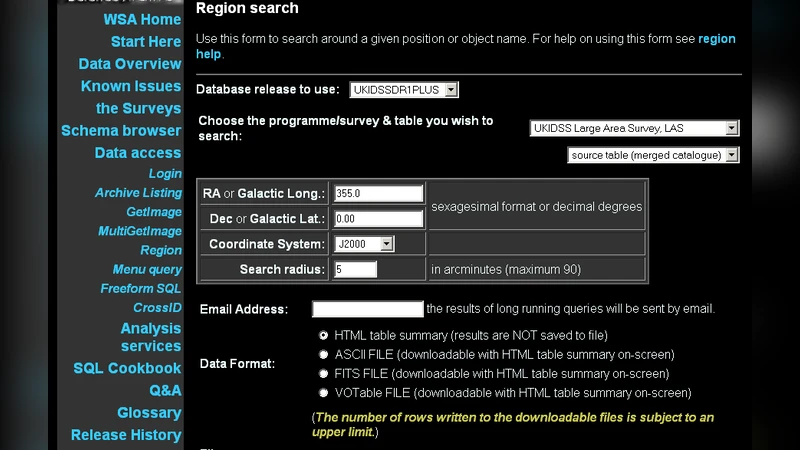Select the FITS FILE radio button
The image size is (800, 450).
click(x=323, y=373)
